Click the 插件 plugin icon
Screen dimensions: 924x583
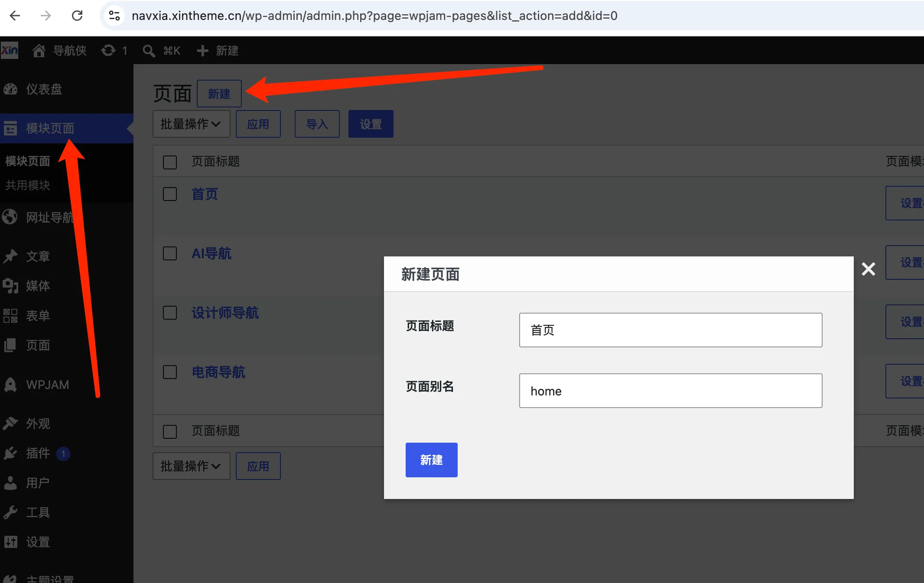tap(10, 453)
